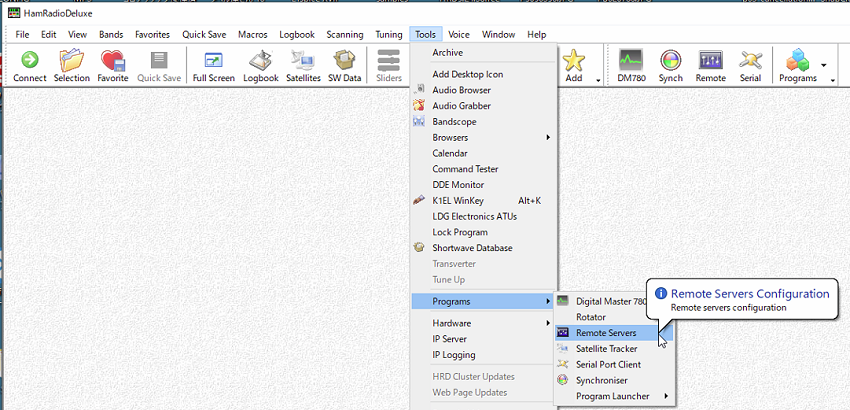
Task: Open SW Data toolbar icon
Action: pyautogui.click(x=344, y=66)
